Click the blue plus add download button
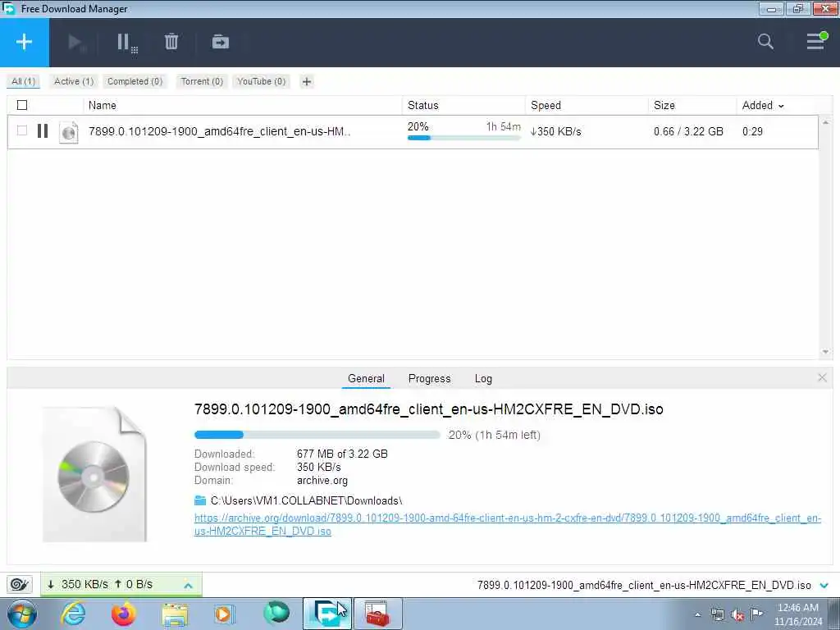 pos(24,43)
